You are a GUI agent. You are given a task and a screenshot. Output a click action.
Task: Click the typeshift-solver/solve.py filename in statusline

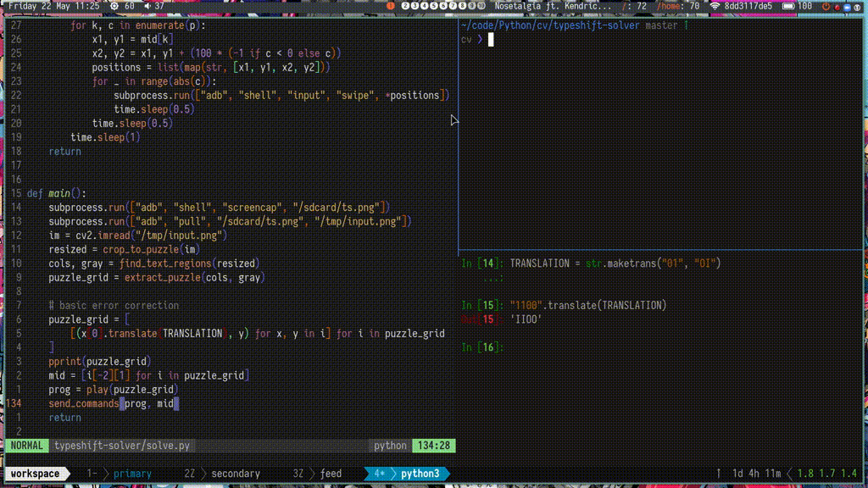[x=122, y=446]
